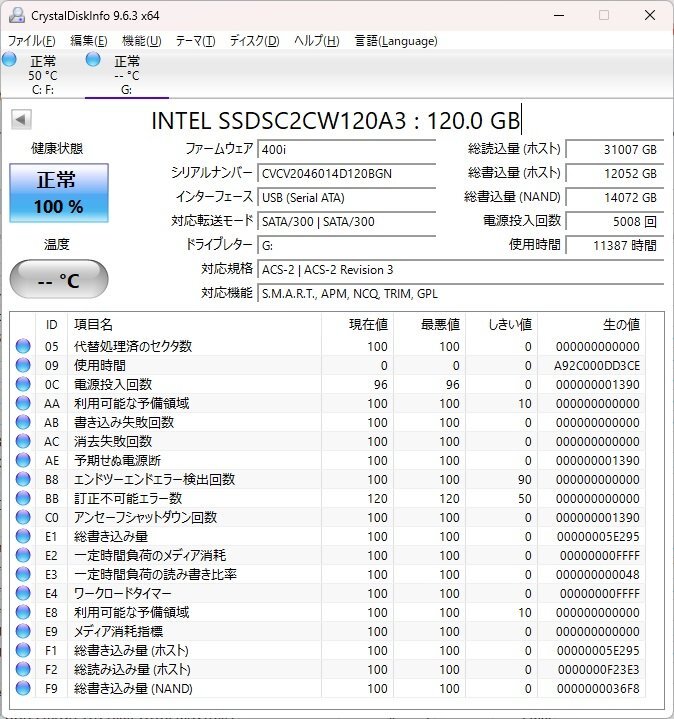Click status orb for G: disk

[93, 60]
